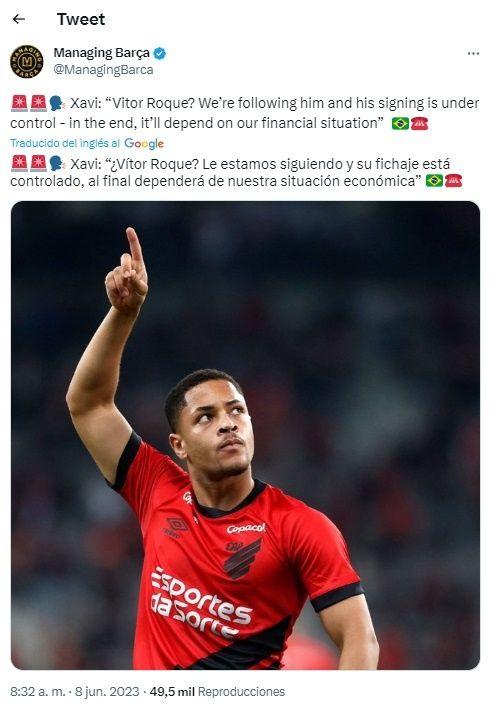Click the Spanish translated tweet text

click(x=236, y=172)
